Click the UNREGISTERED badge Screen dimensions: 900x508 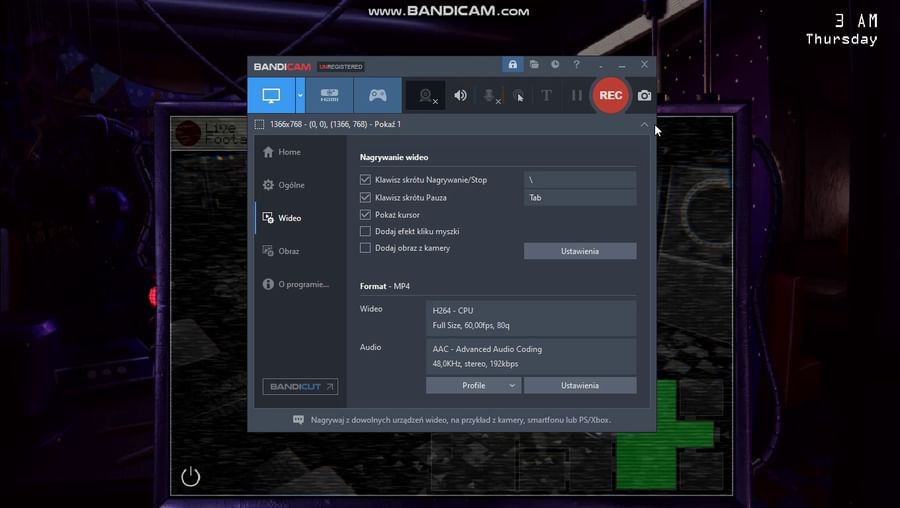click(x=340, y=67)
